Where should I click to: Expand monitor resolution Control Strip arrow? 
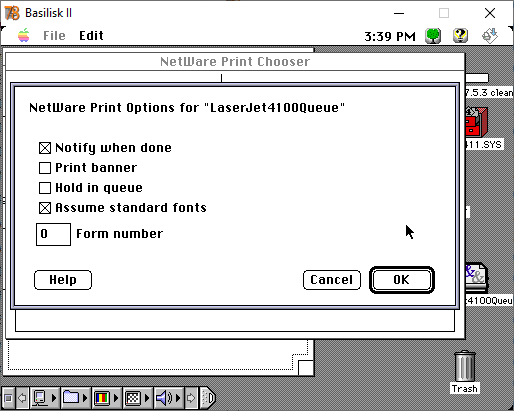pos(147,398)
